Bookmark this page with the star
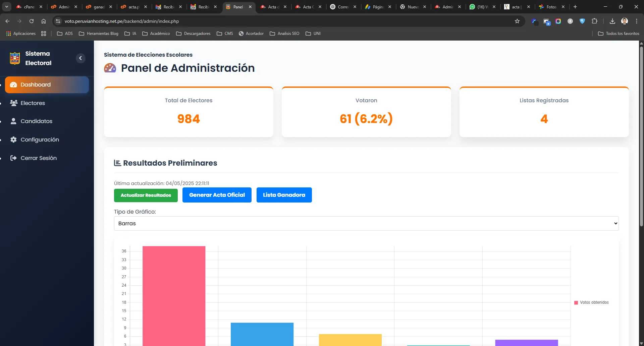The image size is (644, 346). pyautogui.click(x=517, y=21)
